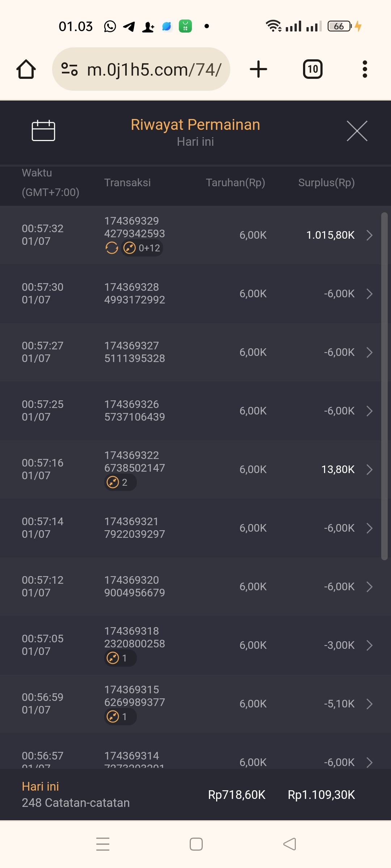The image size is (391, 868).
Task: Expand the 13,80K surplus transaction row
Action: [369, 469]
